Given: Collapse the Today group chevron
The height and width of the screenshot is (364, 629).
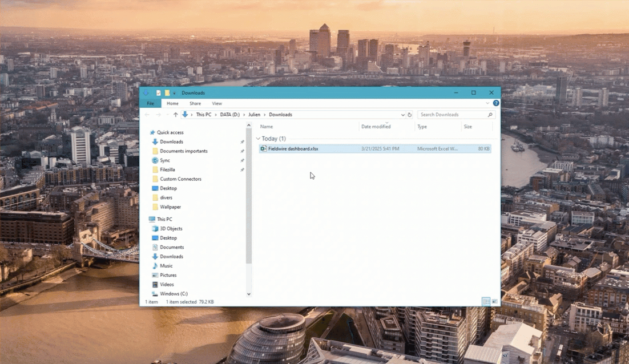Looking at the screenshot, I should (x=258, y=139).
